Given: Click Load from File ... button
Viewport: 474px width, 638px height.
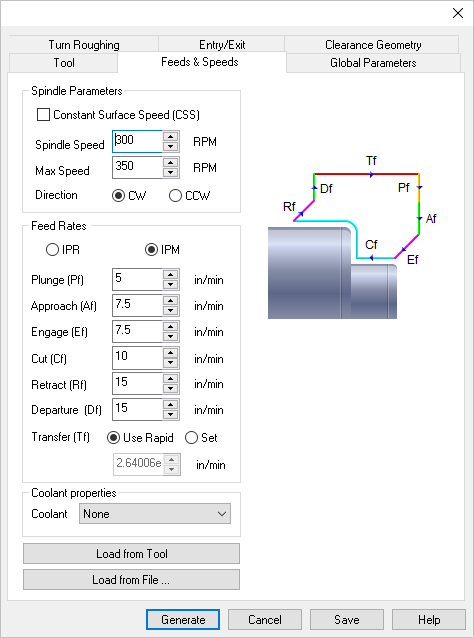Looking at the screenshot, I should [131, 579].
